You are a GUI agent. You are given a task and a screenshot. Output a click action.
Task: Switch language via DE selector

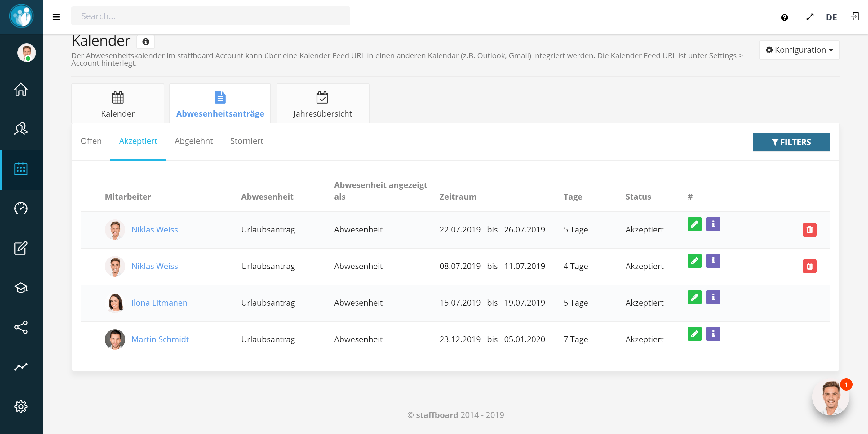tap(831, 17)
